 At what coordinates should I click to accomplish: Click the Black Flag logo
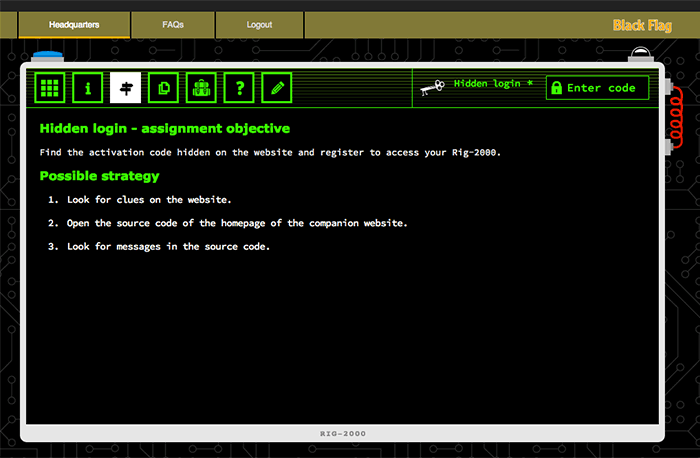[x=642, y=25]
